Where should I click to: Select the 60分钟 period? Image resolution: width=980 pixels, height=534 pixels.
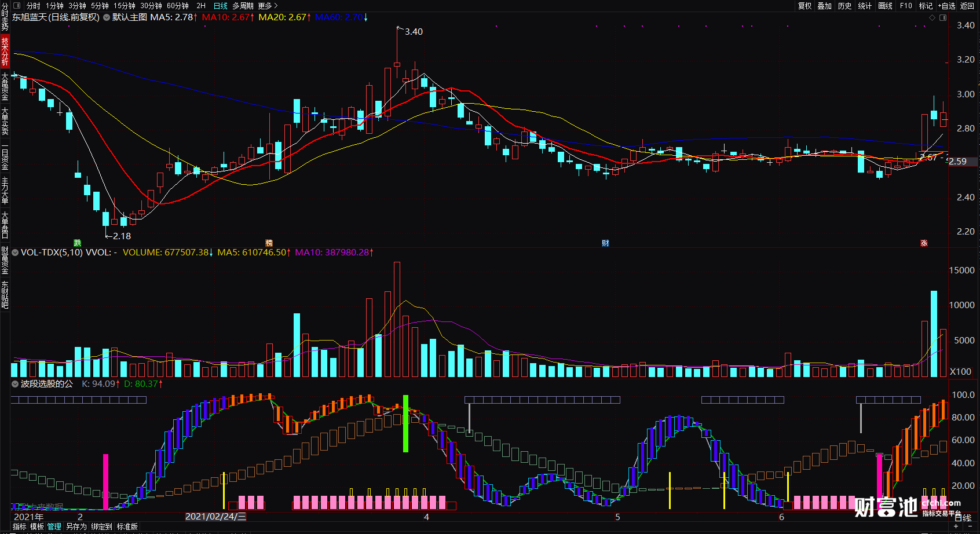tap(178, 6)
